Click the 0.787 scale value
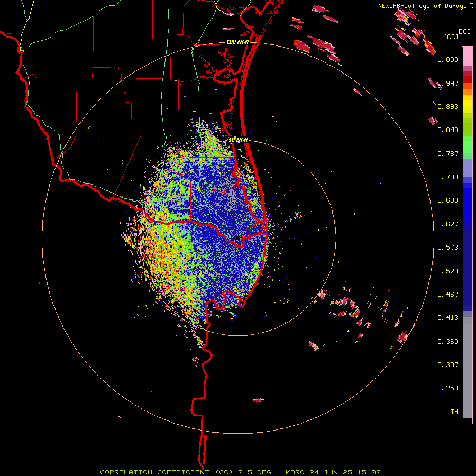This screenshot has width=476, height=476. tap(448, 153)
